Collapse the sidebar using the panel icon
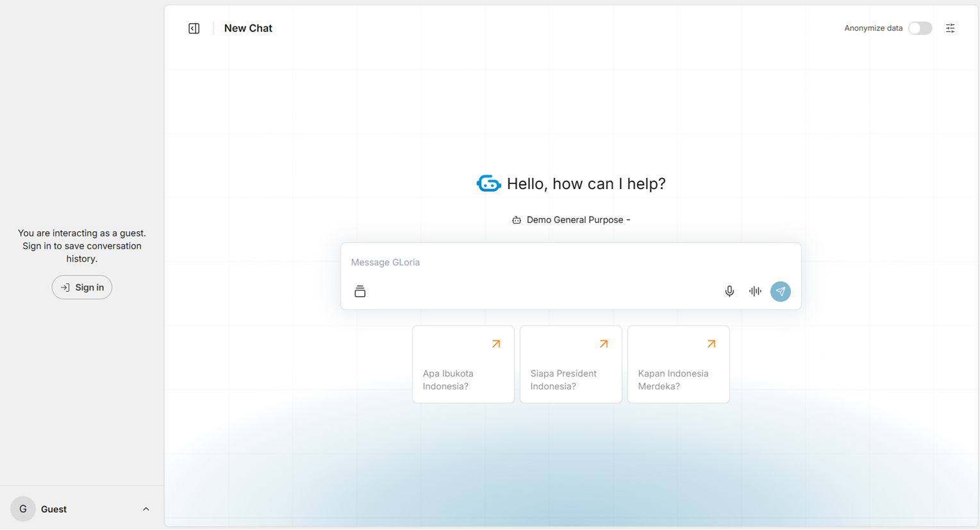The height and width of the screenshot is (530, 980). pyautogui.click(x=194, y=28)
